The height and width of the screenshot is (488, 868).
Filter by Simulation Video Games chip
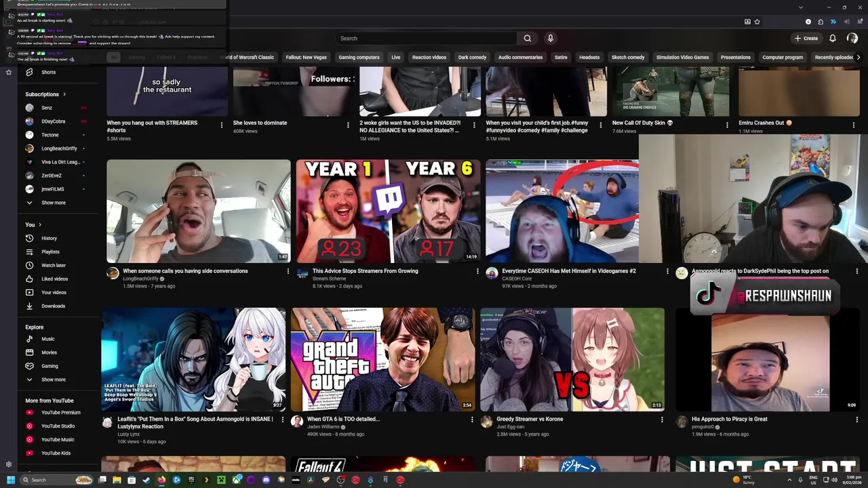coord(682,58)
